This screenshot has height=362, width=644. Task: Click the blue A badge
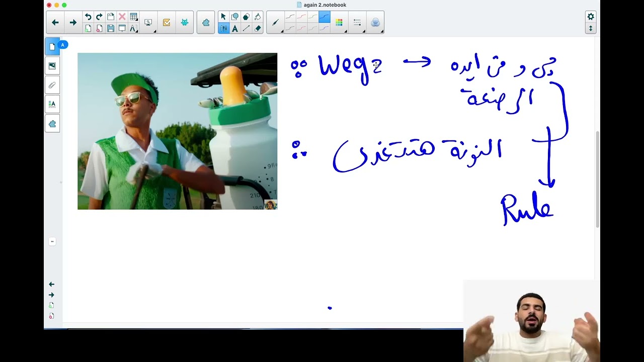click(x=63, y=45)
